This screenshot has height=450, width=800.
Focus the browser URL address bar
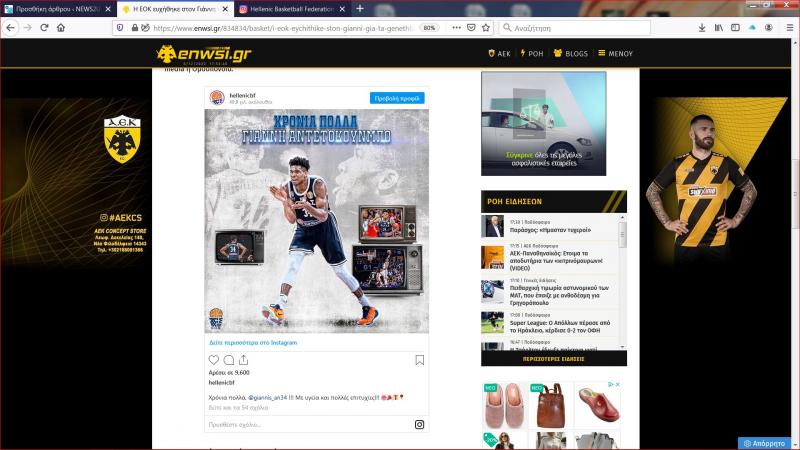click(281, 28)
